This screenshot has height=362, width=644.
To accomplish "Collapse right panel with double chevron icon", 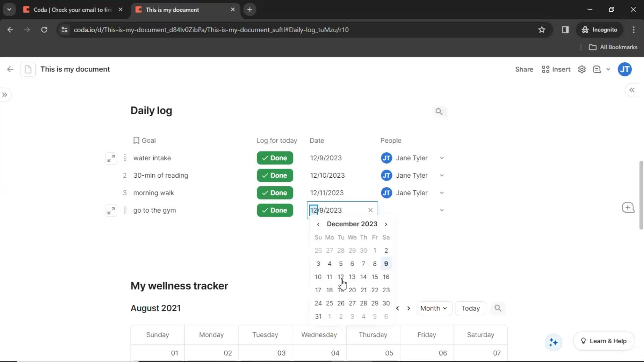I will click(x=632, y=90).
